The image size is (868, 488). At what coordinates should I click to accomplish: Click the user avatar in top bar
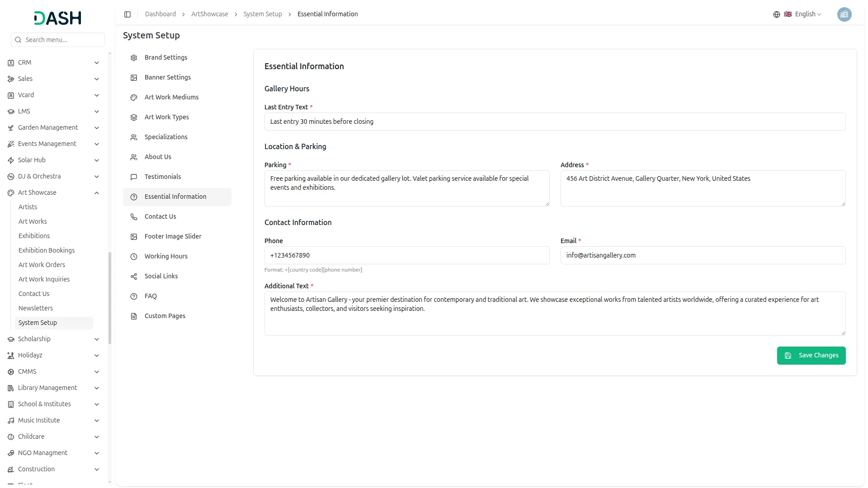[x=844, y=14]
